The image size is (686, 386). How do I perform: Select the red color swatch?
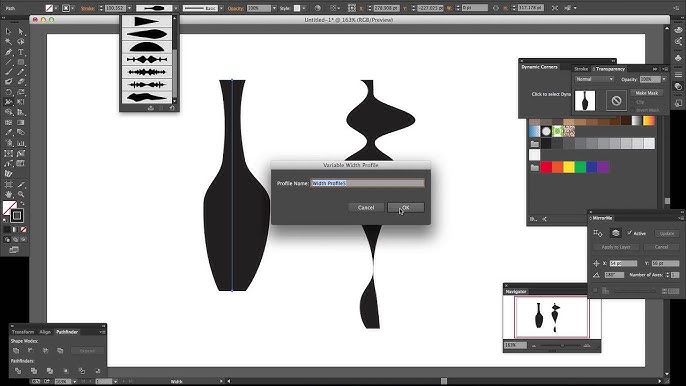[546, 167]
